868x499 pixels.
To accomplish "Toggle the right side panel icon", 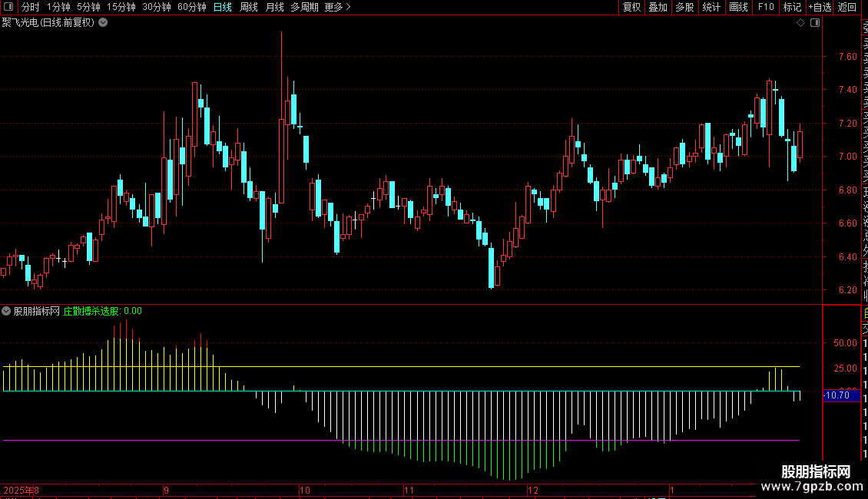I will [x=815, y=23].
